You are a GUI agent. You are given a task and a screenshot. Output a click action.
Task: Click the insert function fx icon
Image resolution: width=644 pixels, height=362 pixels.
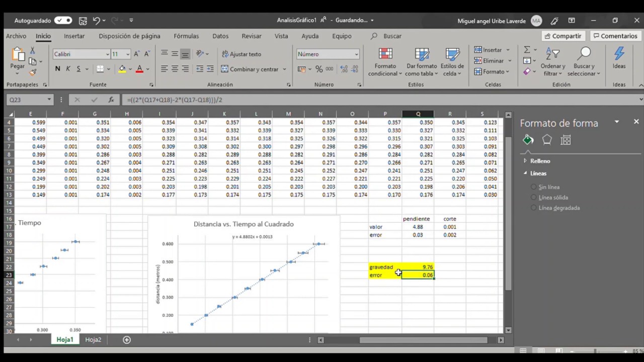point(111,100)
